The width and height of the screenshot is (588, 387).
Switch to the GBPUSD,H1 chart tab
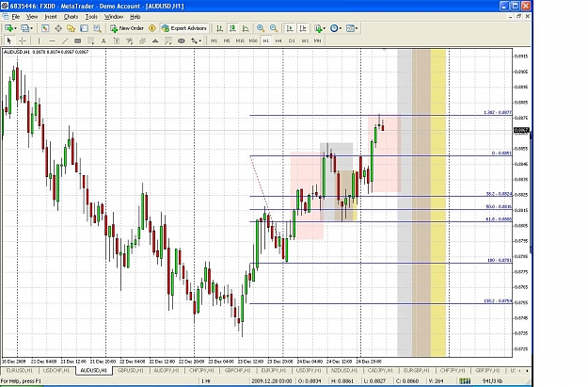130,370
